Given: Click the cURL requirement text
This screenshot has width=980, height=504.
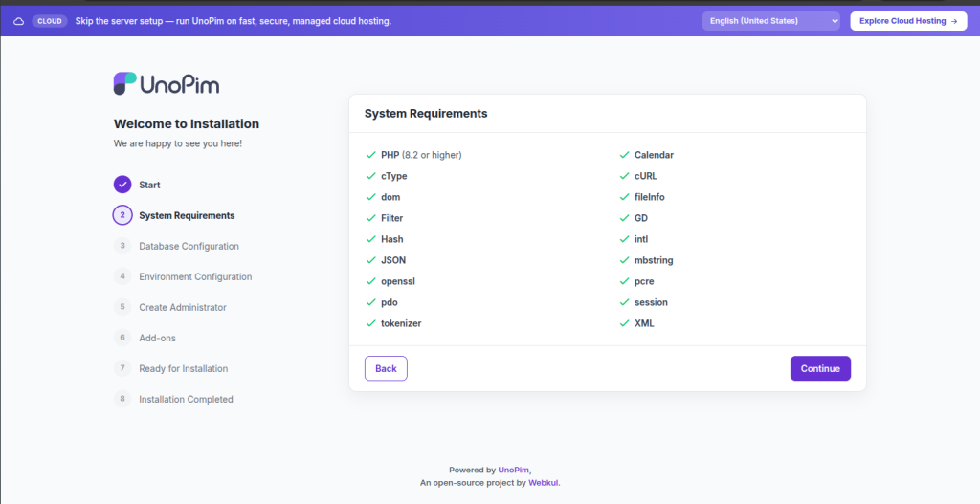Looking at the screenshot, I should point(646,176).
